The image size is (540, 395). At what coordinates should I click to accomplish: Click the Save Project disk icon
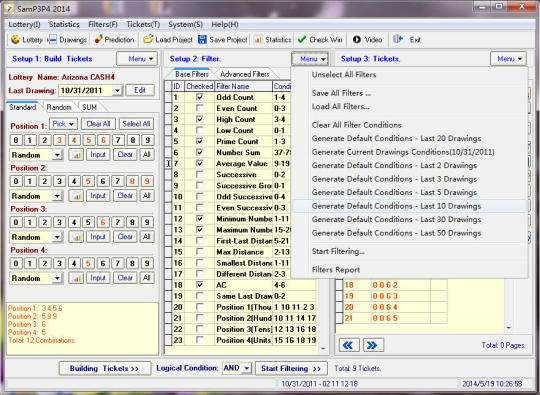coord(202,39)
